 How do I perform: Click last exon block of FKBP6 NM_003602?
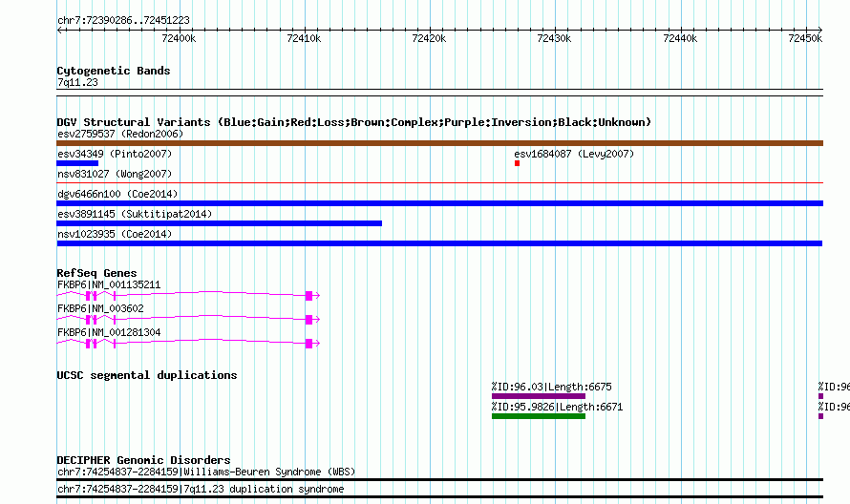click(x=309, y=319)
